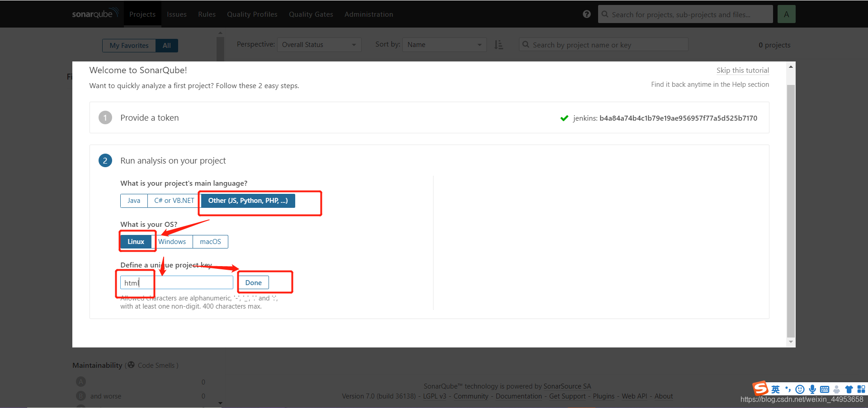Open the IME toolbox grid icon
868x408 pixels.
pos(861,389)
